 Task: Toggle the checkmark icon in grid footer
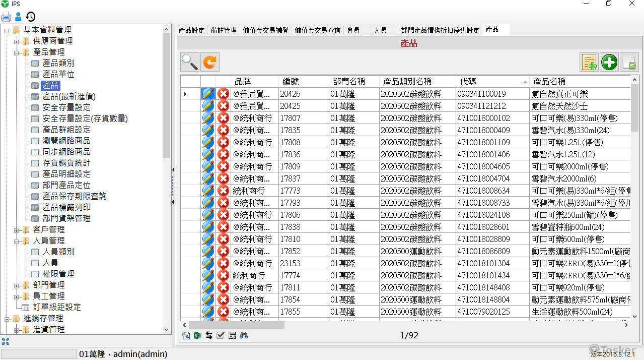point(221,335)
